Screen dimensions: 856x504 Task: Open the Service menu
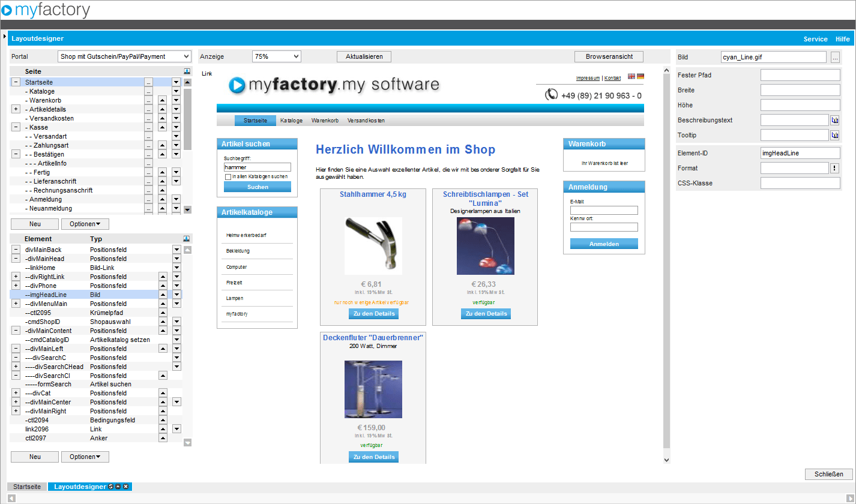tap(815, 39)
